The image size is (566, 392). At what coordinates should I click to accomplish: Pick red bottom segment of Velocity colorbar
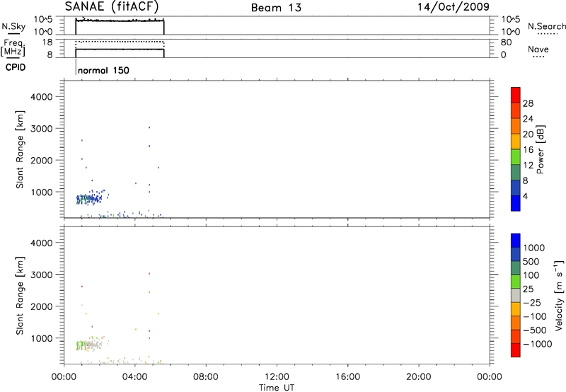[x=516, y=350]
